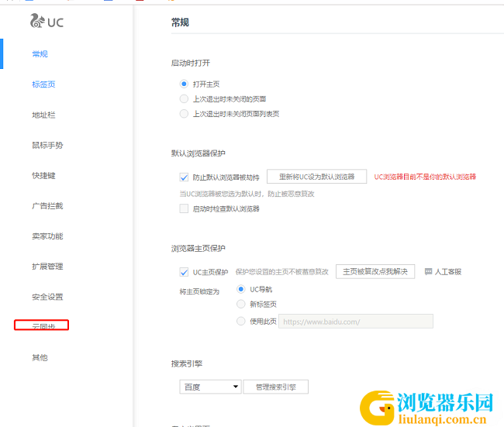The width and height of the screenshot is (504, 427).
Task: Choose 上次退出时未关闭的页面 radio option
Action: click(x=184, y=99)
